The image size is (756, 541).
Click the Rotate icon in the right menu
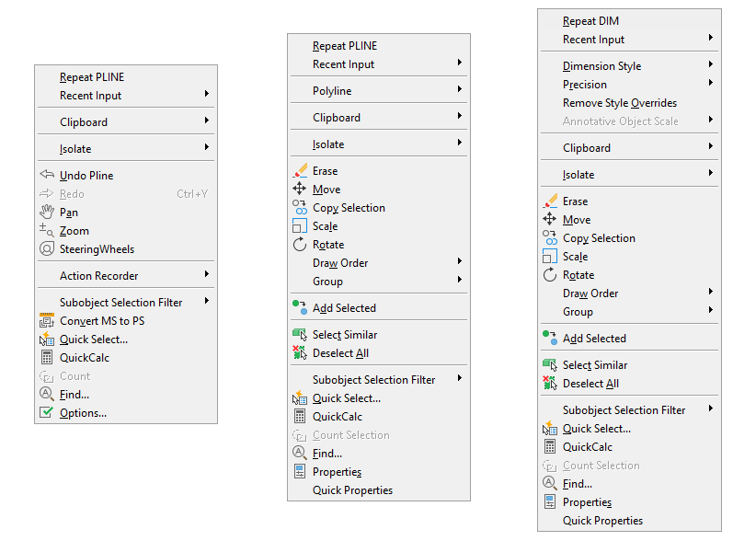coord(550,275)
